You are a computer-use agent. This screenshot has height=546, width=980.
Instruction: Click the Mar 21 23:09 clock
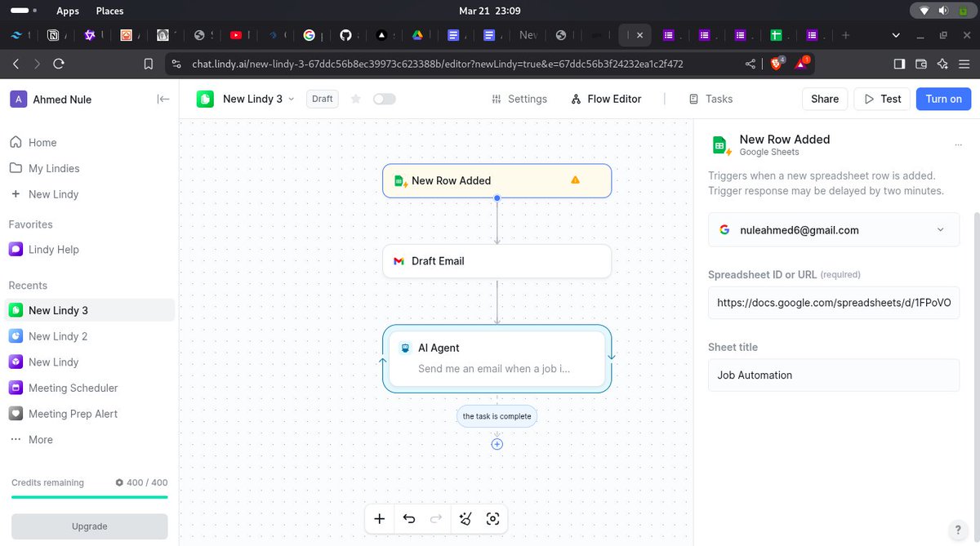tap(490, 11)
